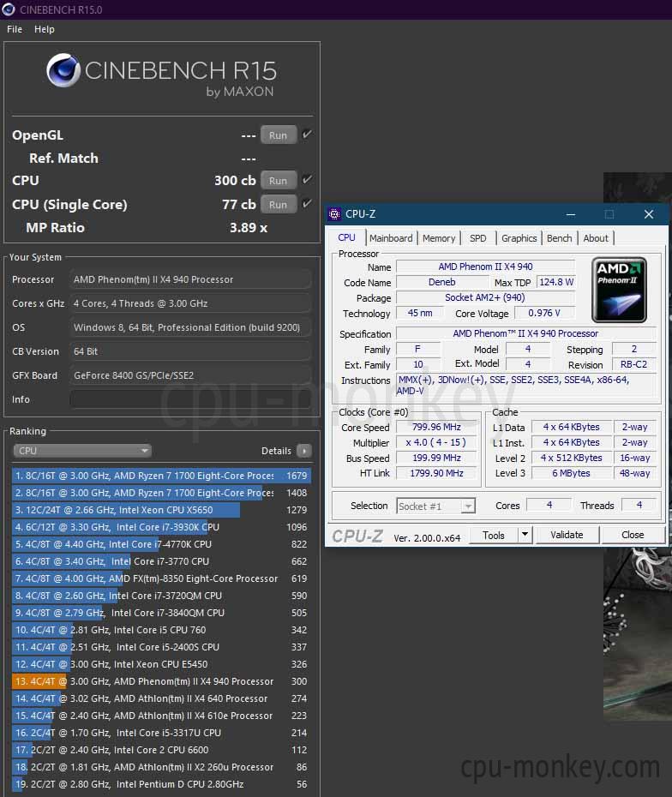Select the CPU tab in CPU-Z
672x797 pixels.
[346, 237]
